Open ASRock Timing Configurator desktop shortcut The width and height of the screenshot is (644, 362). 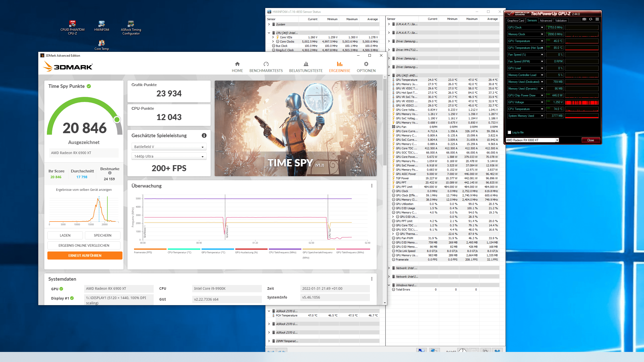(x=131, y=27)
